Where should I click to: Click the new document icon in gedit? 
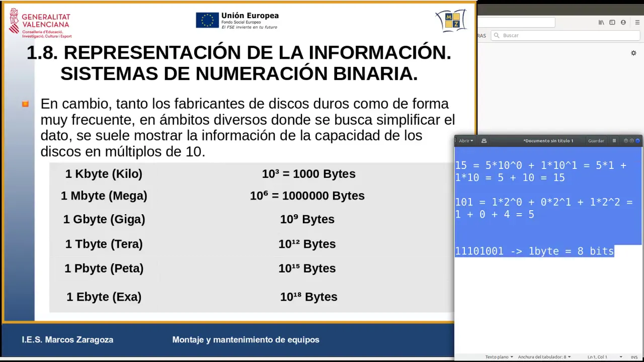[484, 141]
